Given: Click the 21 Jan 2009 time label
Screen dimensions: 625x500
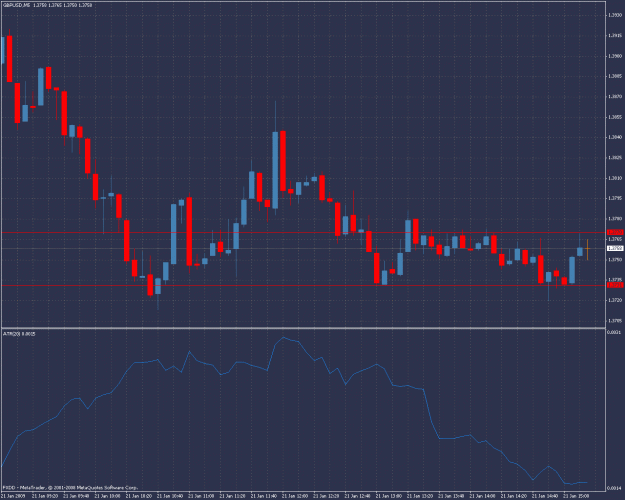Looking at the screenshot, I should [x=14, y=496].
